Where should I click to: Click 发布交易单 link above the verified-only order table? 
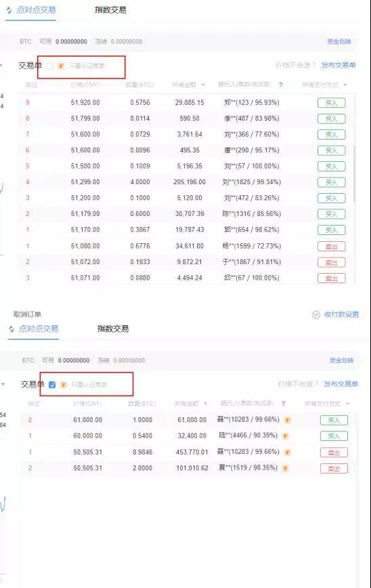coord(341,384)
